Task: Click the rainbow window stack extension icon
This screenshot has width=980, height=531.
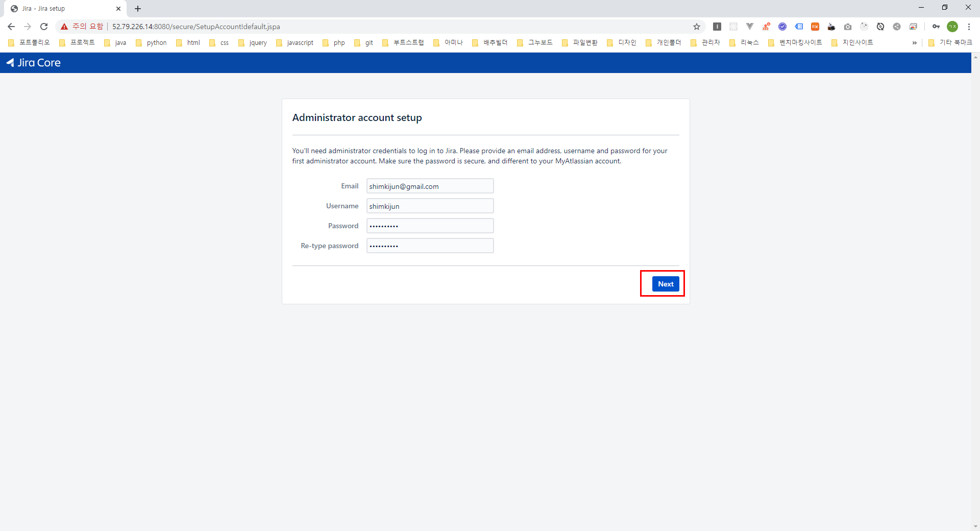Action: (913, 27)
